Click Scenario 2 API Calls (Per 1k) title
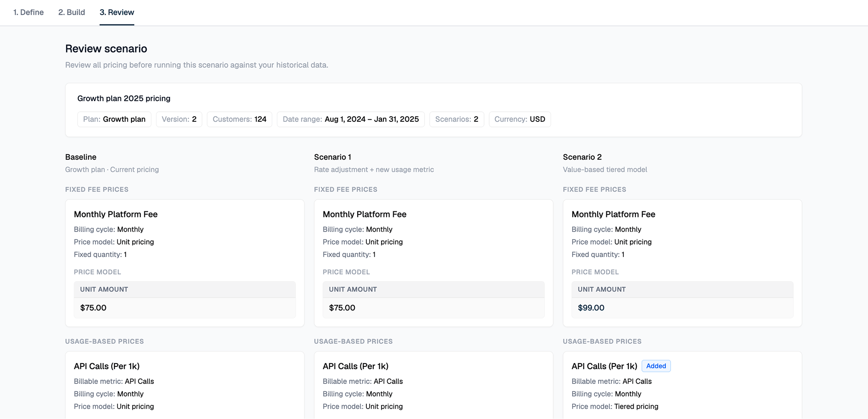This screenshot has width=868, height=419. (x=605, y=366)
